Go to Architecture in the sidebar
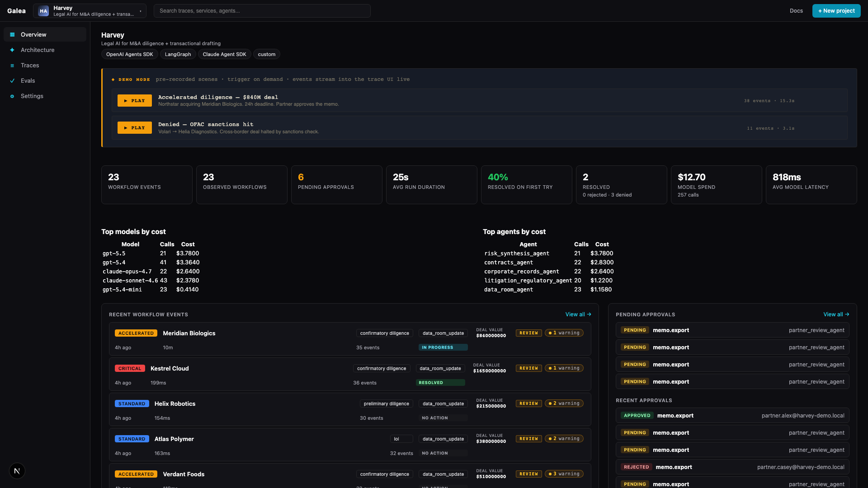 (45, 50)
